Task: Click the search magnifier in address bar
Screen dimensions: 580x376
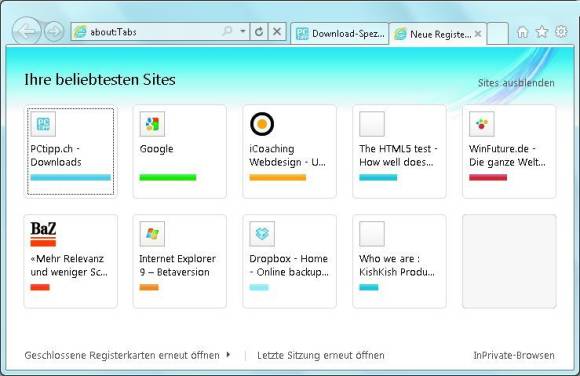Action: (x=228, y=31)
